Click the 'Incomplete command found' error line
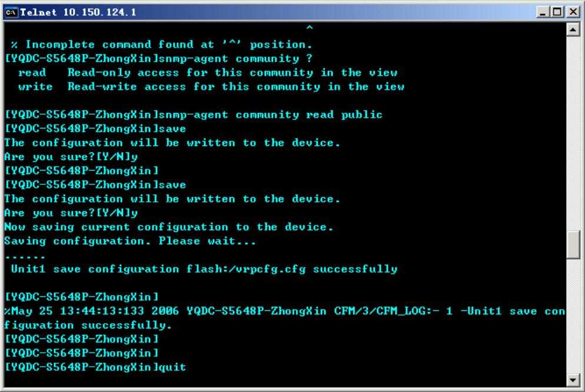Viewport: 585px width, 392px height. coord(161,45)
